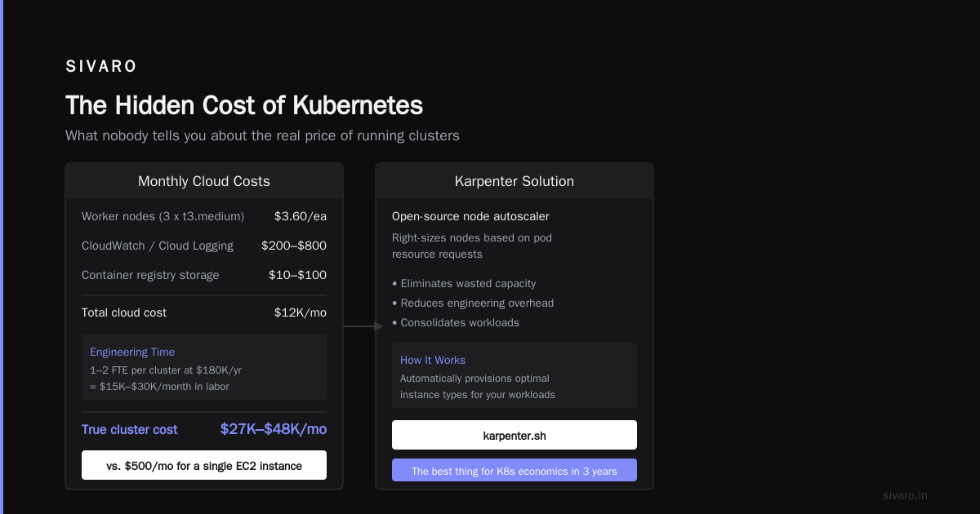The image size is (980, 514).
Task: Click the '$200–$800' value
Action: coord(294,246)
